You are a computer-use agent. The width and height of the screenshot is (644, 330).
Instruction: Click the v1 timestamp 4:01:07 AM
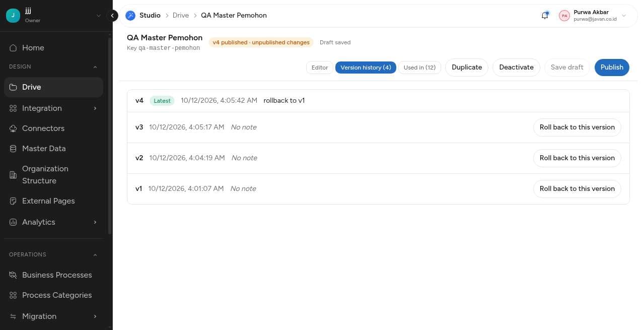pyautogui.click(x=186, y=189)
